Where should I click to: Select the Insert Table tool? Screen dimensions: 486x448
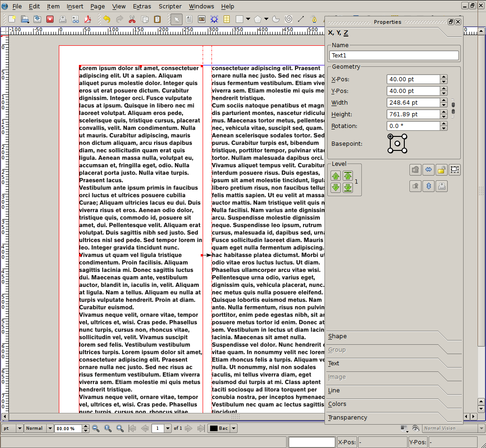tap(226, 20)
